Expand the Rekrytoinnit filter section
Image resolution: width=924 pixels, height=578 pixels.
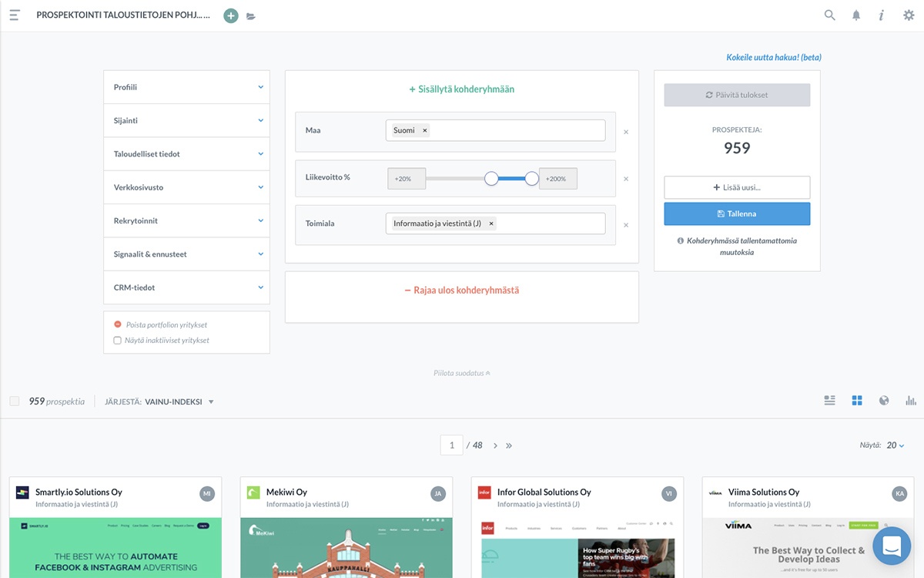[x=186, y=220]
